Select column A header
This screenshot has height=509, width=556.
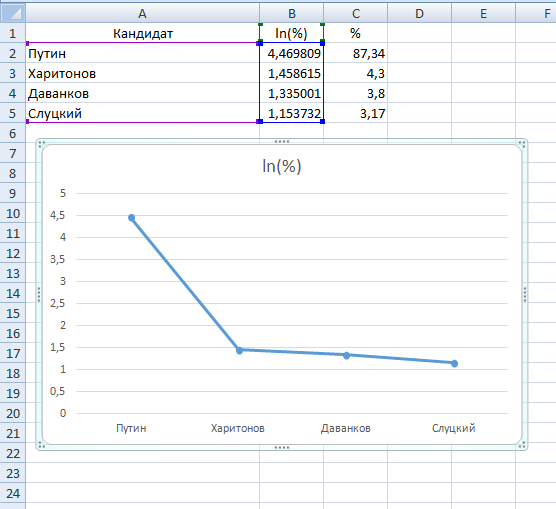pos(142,13)
